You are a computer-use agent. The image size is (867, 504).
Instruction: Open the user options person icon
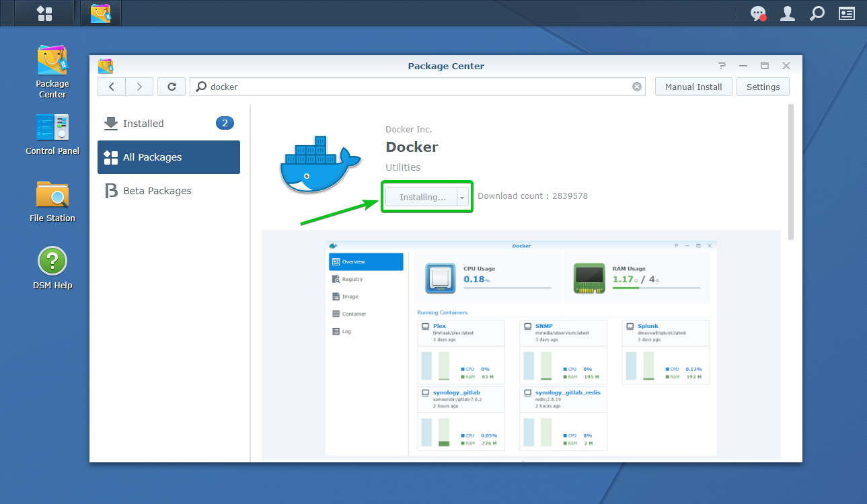787,13
